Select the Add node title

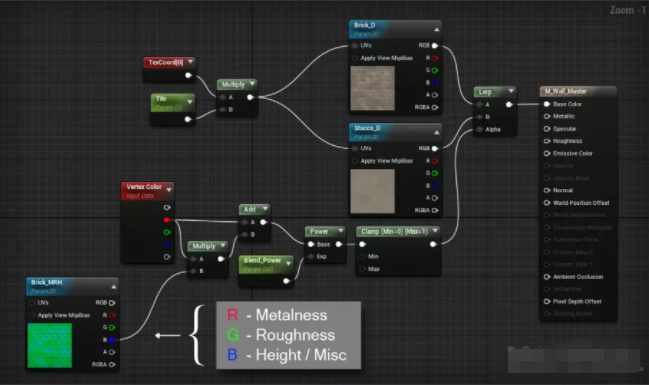click(250, 209)
